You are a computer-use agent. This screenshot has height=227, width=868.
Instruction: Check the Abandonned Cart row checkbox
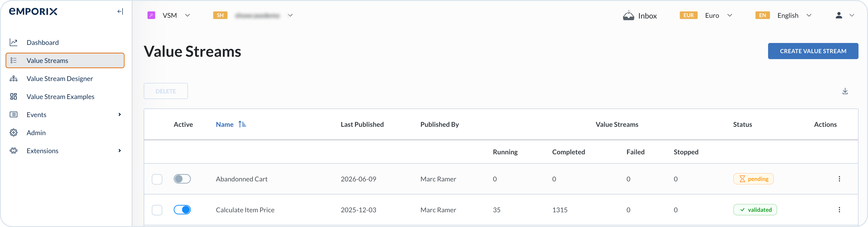[157, 179]
